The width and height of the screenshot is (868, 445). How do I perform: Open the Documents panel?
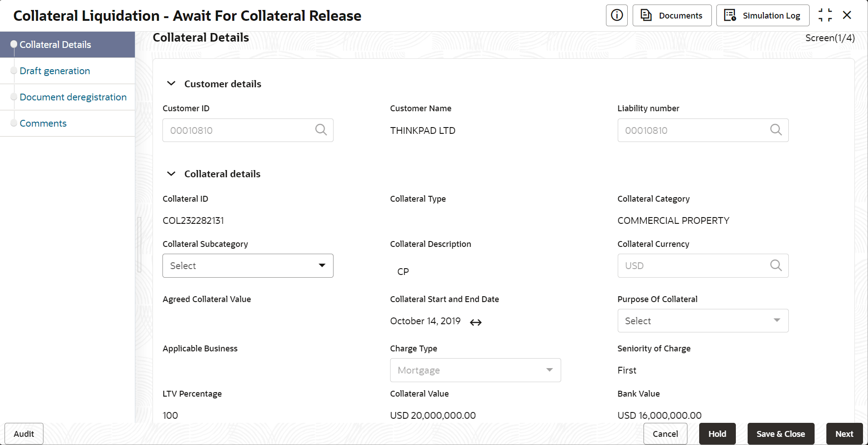click(672, 15)
